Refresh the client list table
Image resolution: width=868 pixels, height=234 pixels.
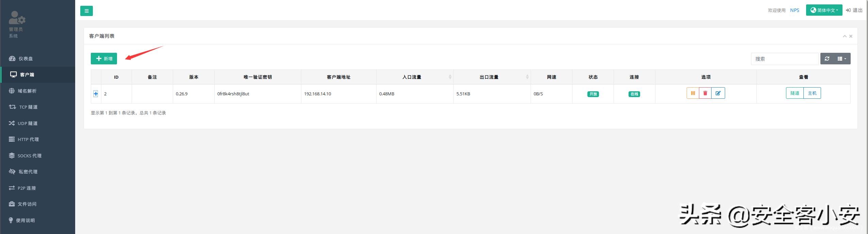coord(827,59)
